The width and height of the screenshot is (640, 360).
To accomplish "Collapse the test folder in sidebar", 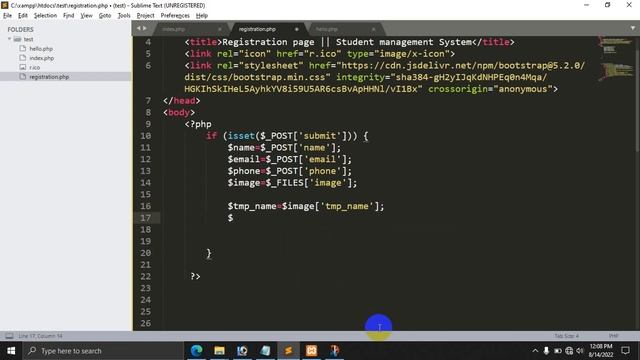I will pos(9,39).
